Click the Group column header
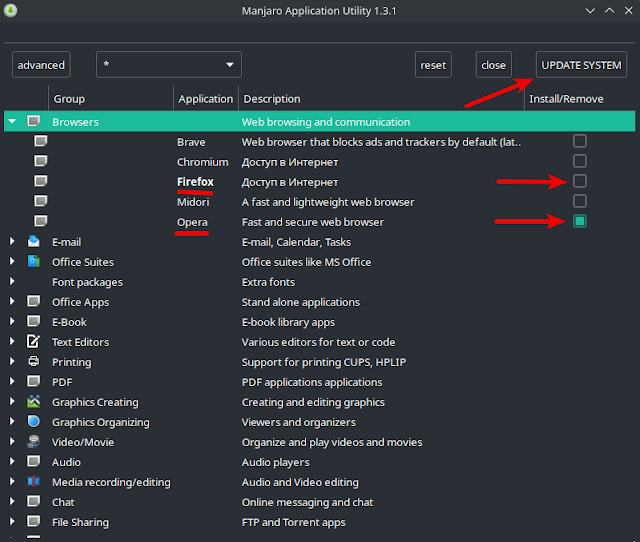 click(x=111, y=99)
